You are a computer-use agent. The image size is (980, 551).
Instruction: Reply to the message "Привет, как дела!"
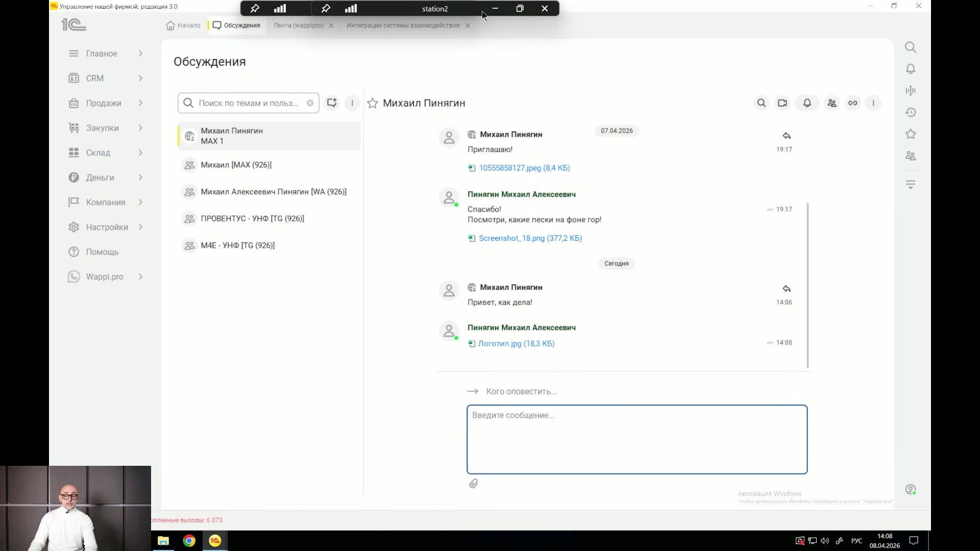[787, 289]
